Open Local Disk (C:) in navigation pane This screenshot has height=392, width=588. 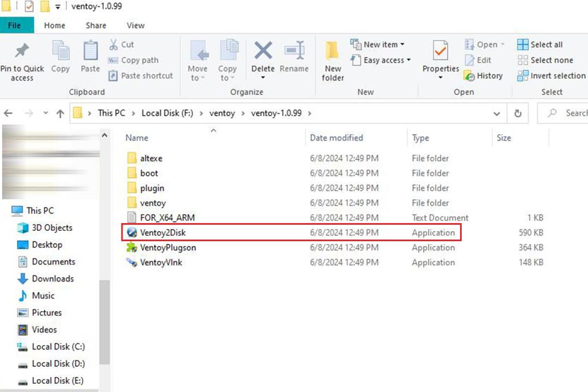(x=58, y=347)
